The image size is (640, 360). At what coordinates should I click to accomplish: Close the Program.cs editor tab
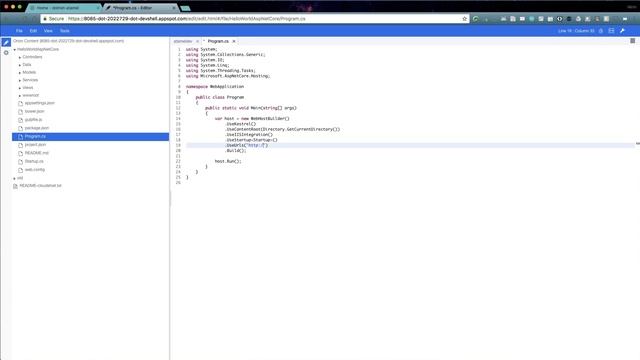coord(234,41)
